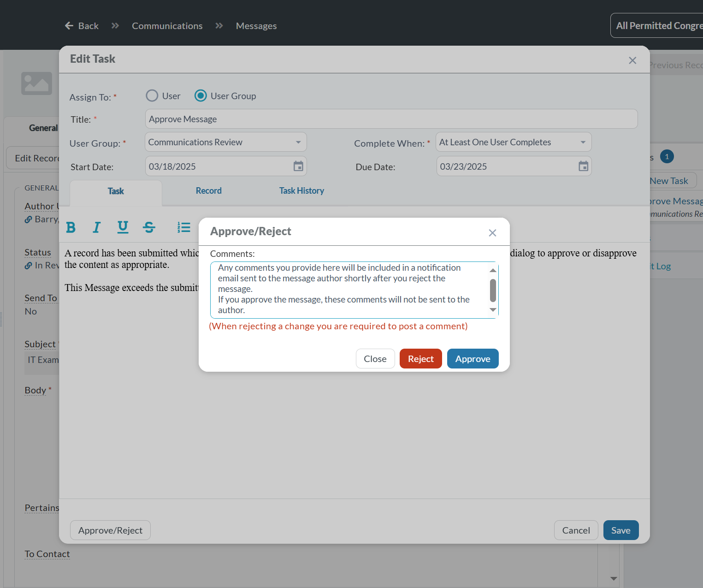703x588 pixels.
Task: Open the Due Date calendar picker
Action: pyautogui.click(x=583, y=166)
